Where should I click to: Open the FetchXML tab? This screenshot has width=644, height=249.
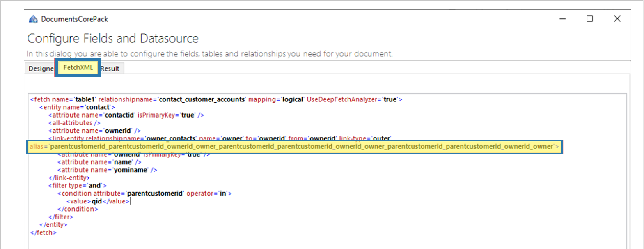coord(78,67)
